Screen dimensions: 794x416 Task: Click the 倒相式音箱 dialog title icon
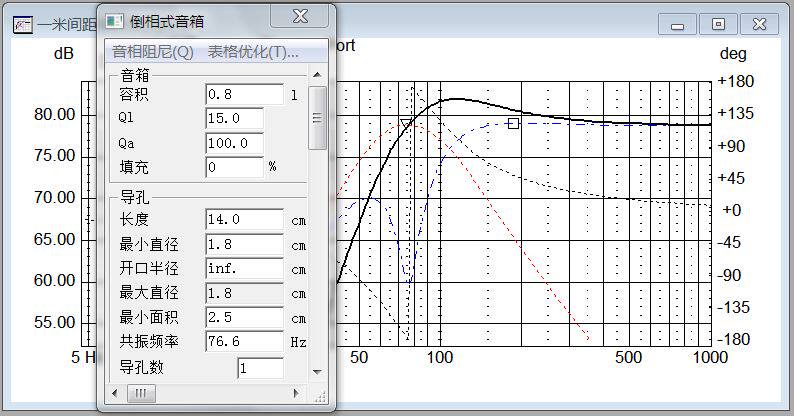(115, 21)
